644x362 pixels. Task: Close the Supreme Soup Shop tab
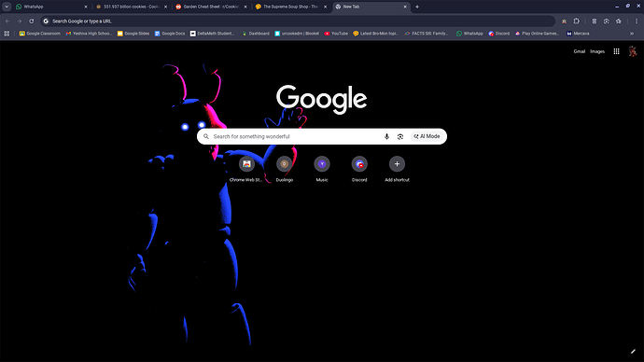click(326, 7)
